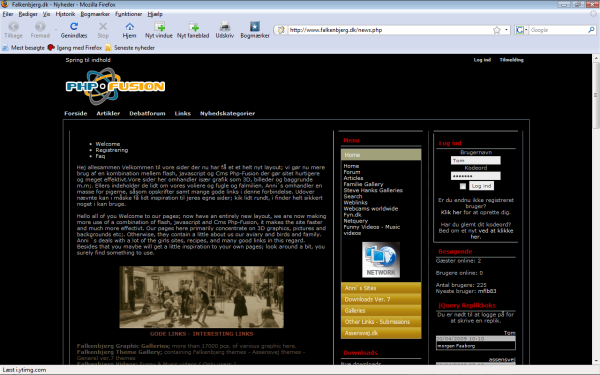Open the address bar history dropdown arrow
This screenshot has width=600, height=375.
tap(506, 30)
